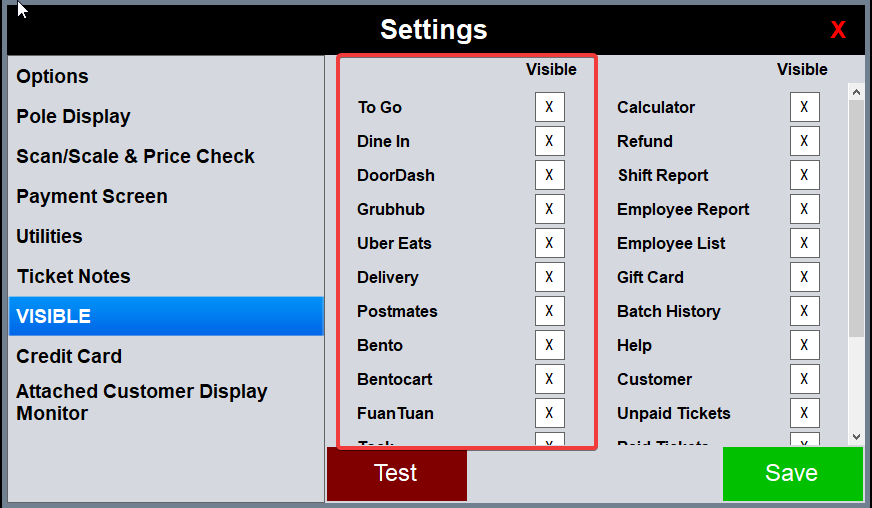Image resolution: width=872 pixels, height=508 pixels.
Task: Toggle Gift Card visibility checkbox
Action: [x=804, y=278]
